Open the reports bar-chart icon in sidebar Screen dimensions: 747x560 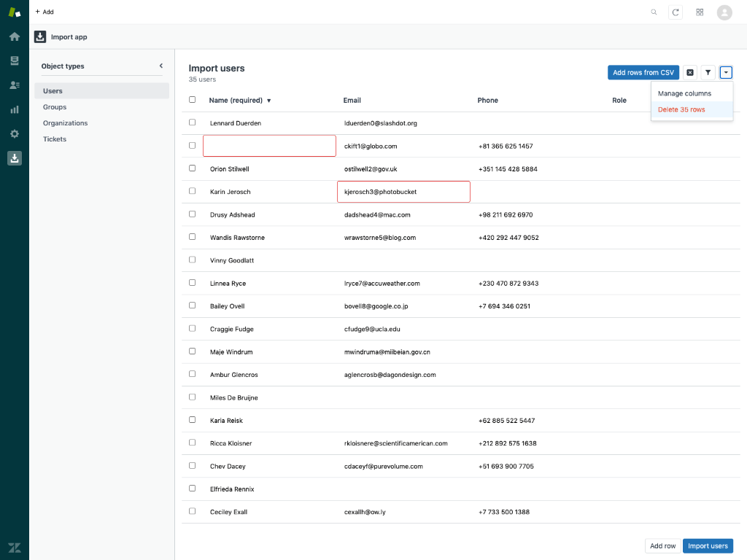pos(15,109)
